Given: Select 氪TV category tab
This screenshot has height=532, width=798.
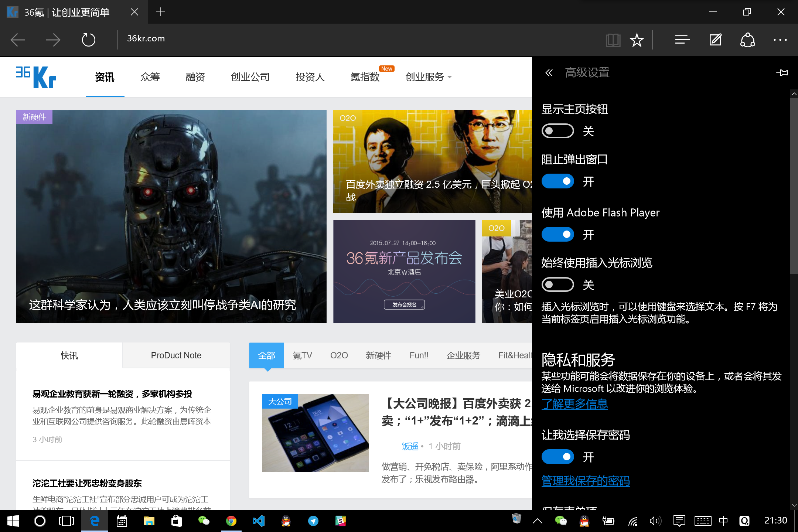Looking at the screenshot, I should pyautogui.click(x=302, y=355).
